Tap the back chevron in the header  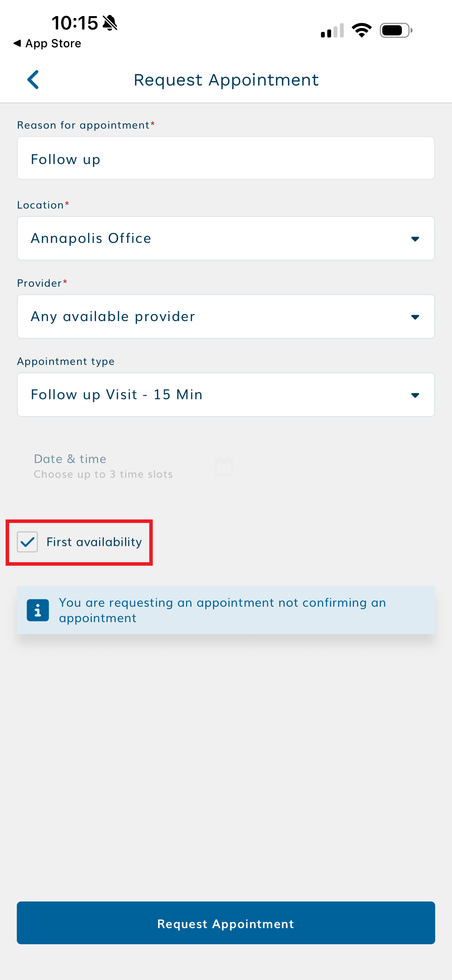(x=33, y=80)
